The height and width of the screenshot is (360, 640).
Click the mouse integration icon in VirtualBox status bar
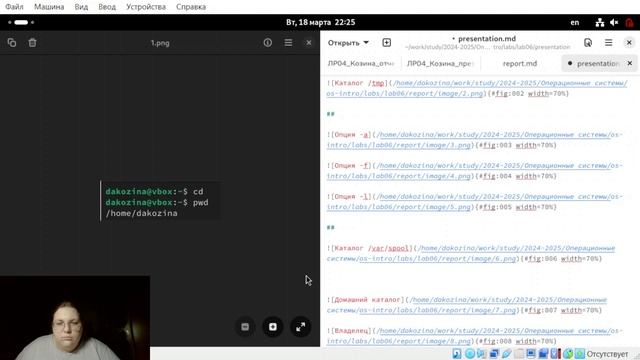click(x=568, y=354)
